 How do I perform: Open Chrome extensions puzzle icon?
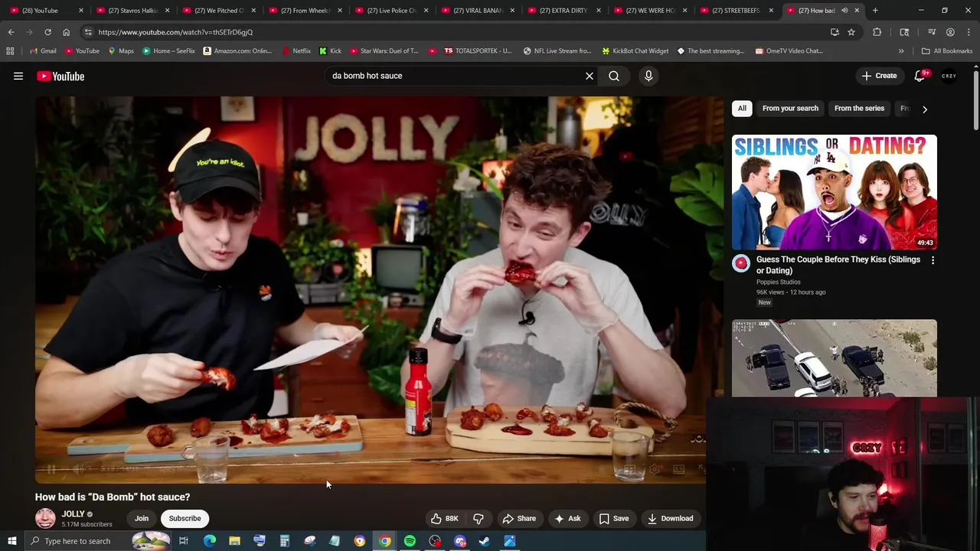877,32
